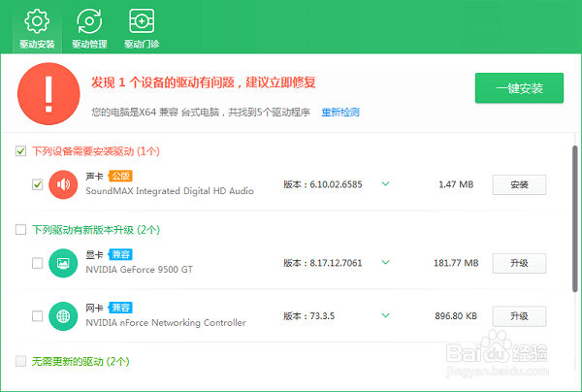
Task: Click 升级 for NVIDIA GeForce 9500 GT
Action: click(x=519, y=264)
